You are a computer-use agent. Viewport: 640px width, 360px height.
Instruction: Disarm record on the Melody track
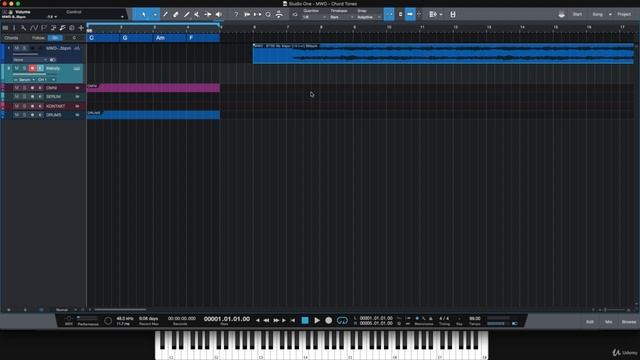(32, 68)
